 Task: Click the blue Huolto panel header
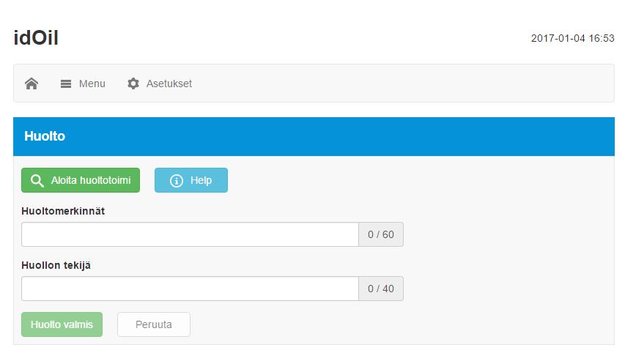(314, 137)
